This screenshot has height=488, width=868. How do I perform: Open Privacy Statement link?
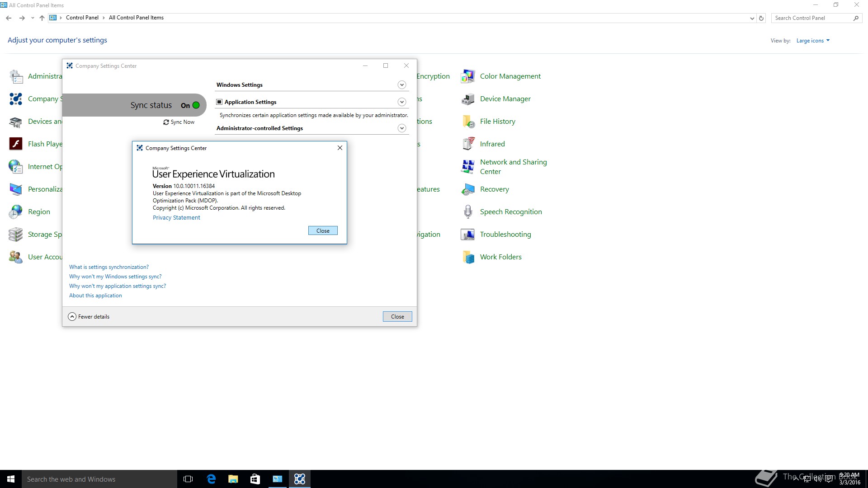(x=176, y=218)
